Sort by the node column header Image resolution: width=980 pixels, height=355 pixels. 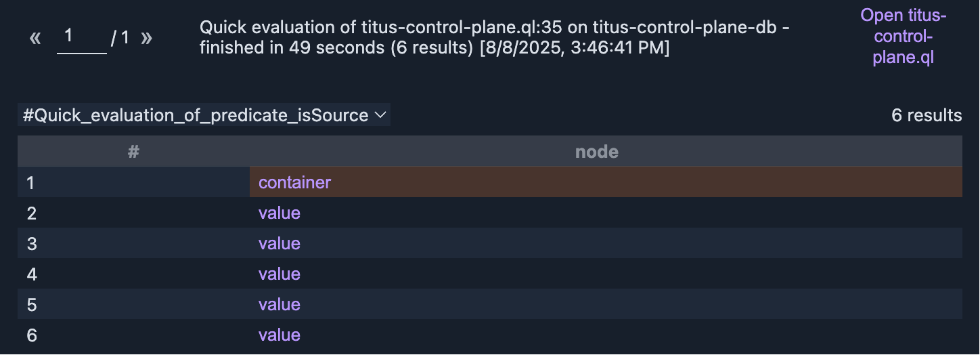pyautogui.click(x=596, y=152)
